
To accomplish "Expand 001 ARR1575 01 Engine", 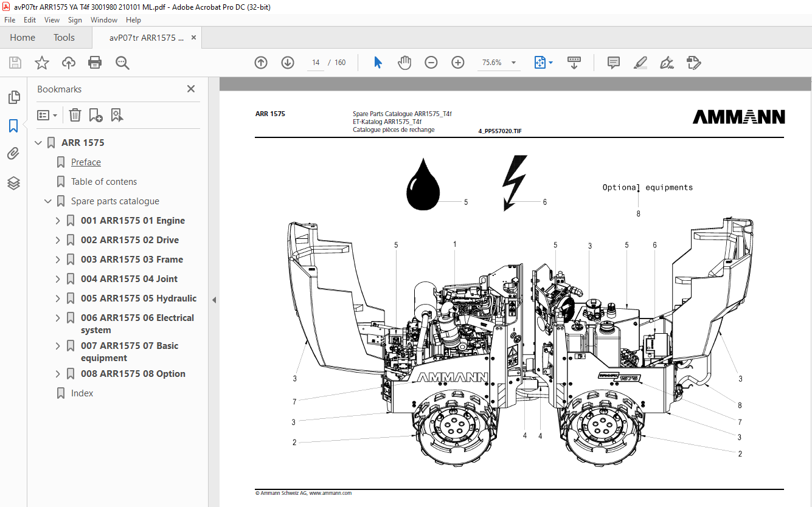I will click(58, 221).
